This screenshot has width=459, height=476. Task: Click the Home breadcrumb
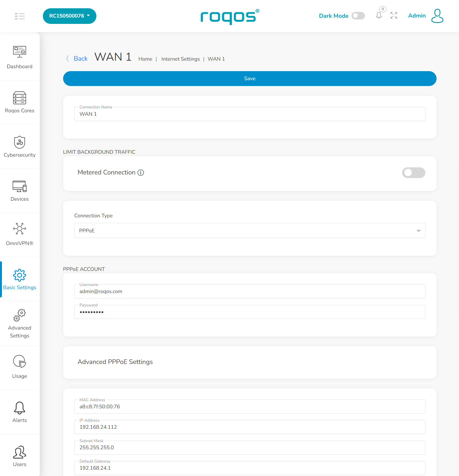point(145,59)
